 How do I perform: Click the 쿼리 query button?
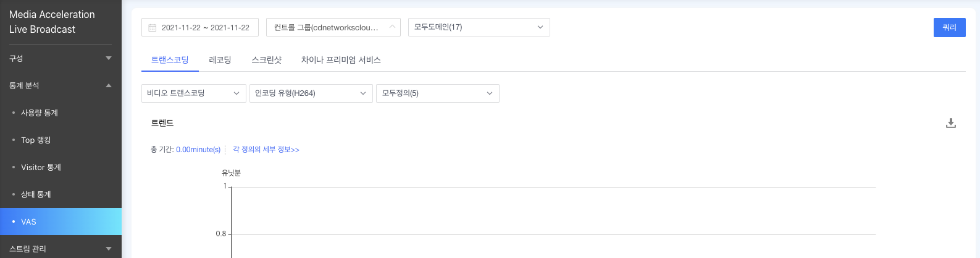[949, 27]
